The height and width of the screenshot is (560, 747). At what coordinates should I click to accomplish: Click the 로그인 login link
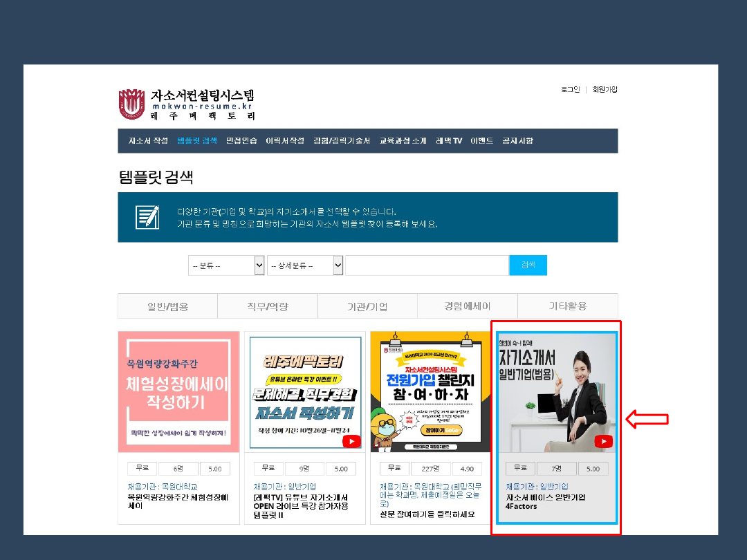pyautogui.click(x=570, y=89)
